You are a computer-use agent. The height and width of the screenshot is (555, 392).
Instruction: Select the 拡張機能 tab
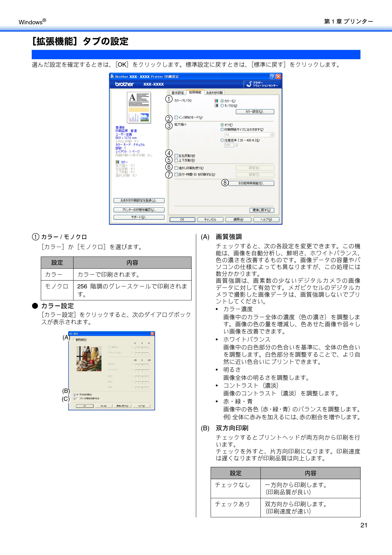(x=195, y=92)
